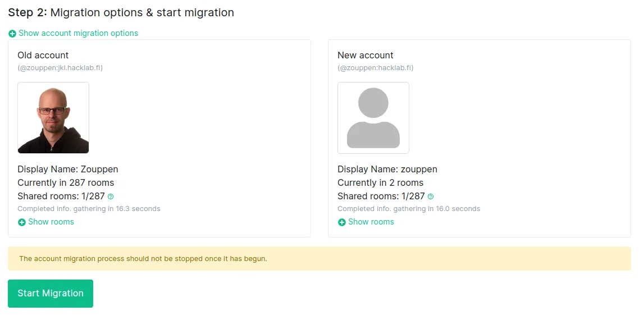Click Shared rooms: 1/287 in Old account
Screen dimensions: 644x320
point(61,196)
